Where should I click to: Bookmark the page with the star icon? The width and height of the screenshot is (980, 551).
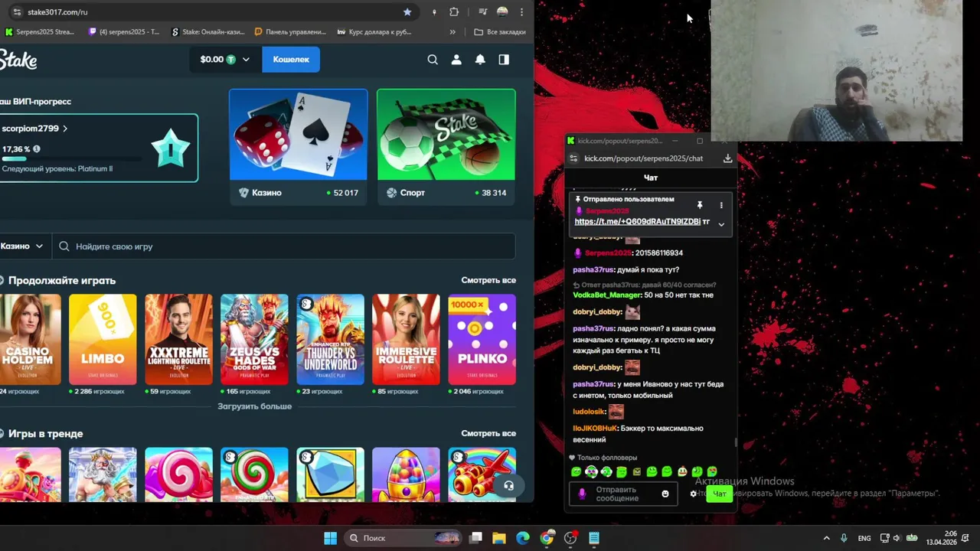click(x=407, y=12)
